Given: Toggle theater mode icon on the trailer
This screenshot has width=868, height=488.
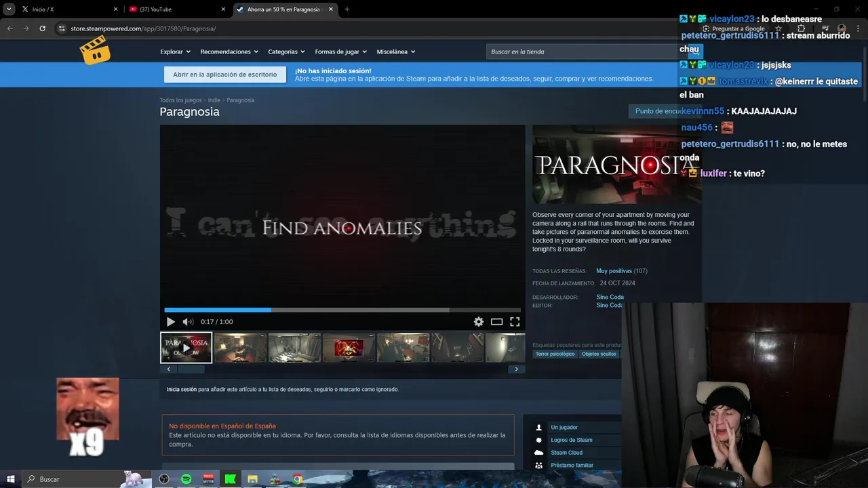Looking at the screenshot, I should (496, 322).
